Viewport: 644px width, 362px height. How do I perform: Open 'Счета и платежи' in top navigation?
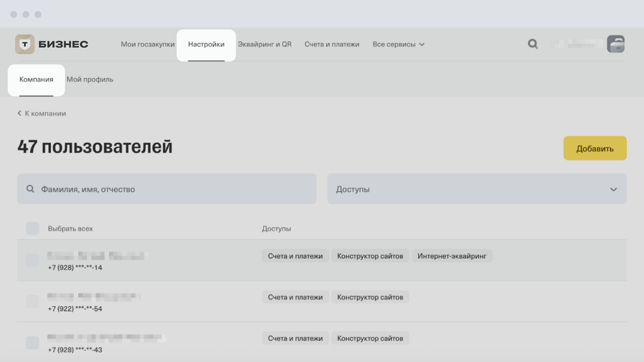[x=332, y=44]
